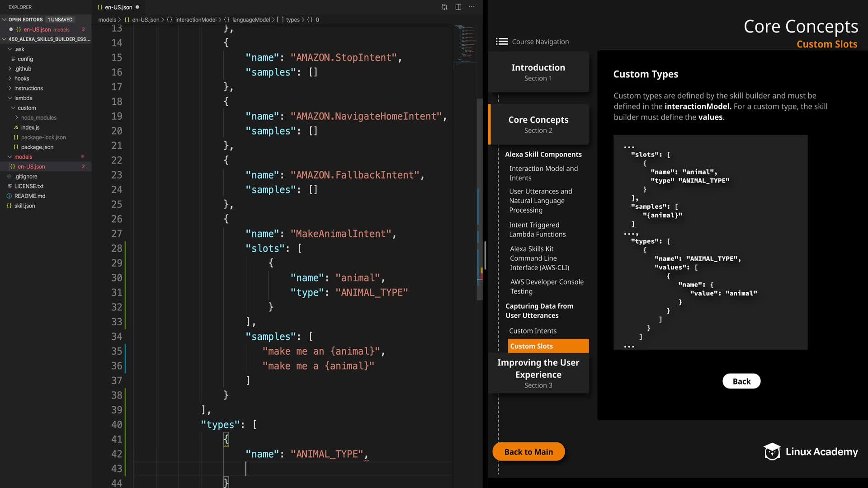Image resolution: width=868 pixels, height=488 pixels.
Task: Expand the hooks folder
Action: pos(10,79)
